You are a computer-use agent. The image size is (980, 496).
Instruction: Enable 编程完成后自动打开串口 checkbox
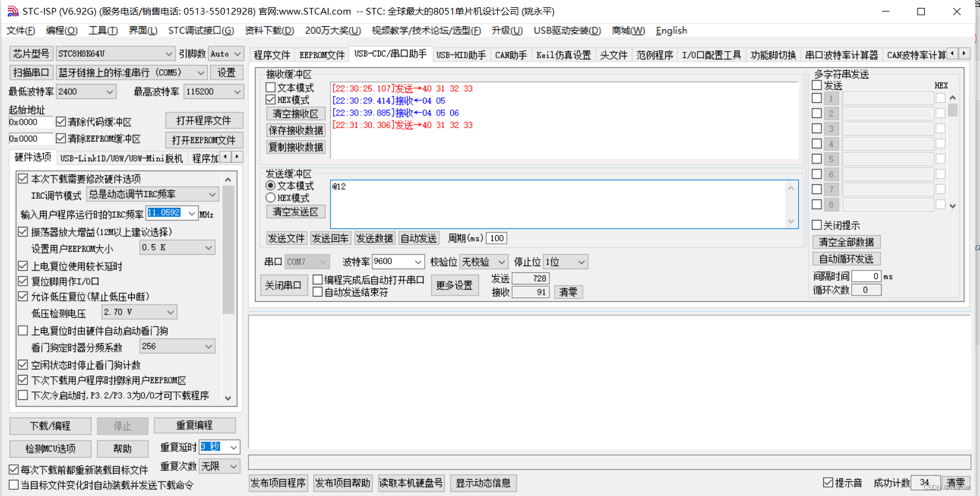coord(318,280)
